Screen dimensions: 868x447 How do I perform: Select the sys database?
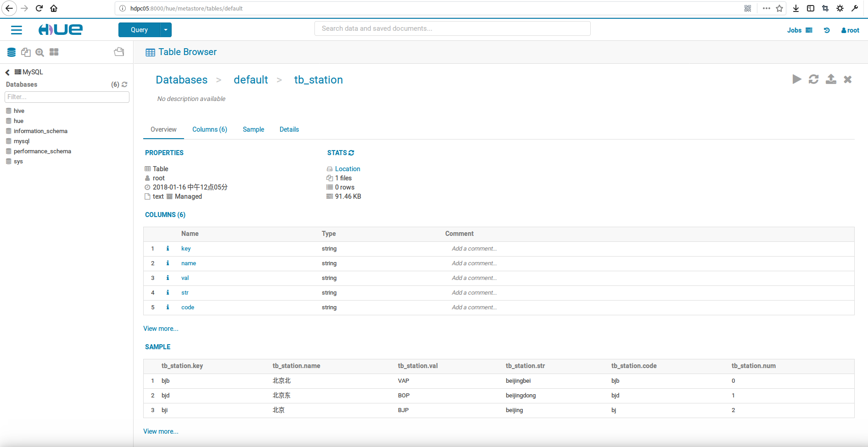coord(18,161)
